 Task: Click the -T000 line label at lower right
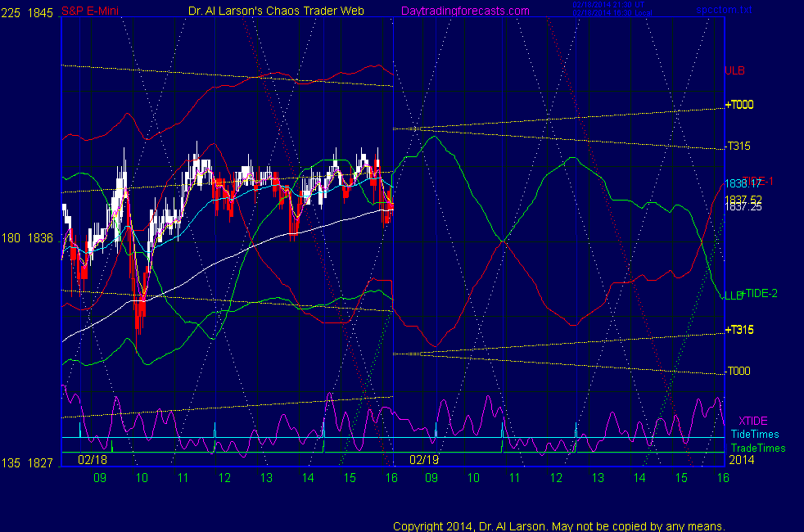pyautogui.click(x=739, y=371)
